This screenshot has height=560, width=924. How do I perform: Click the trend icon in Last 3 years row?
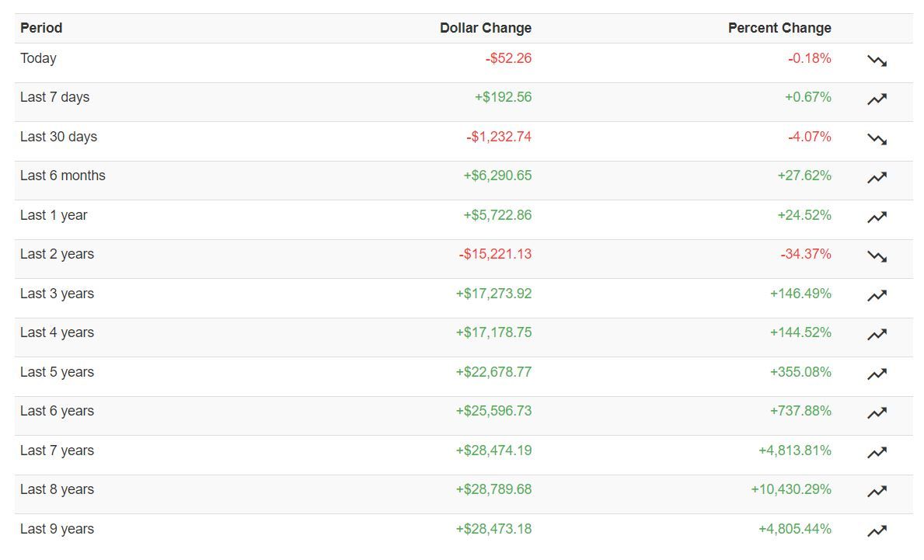(x=877, y=296)
